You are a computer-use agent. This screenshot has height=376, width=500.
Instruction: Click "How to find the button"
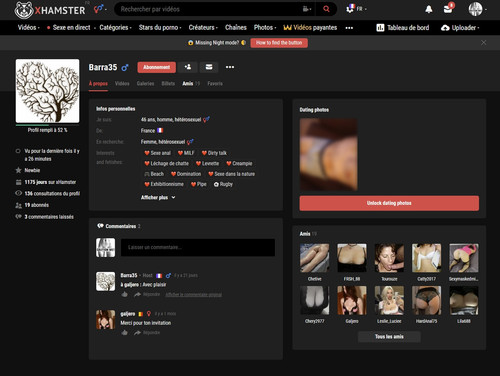click(x=279, y=43)
